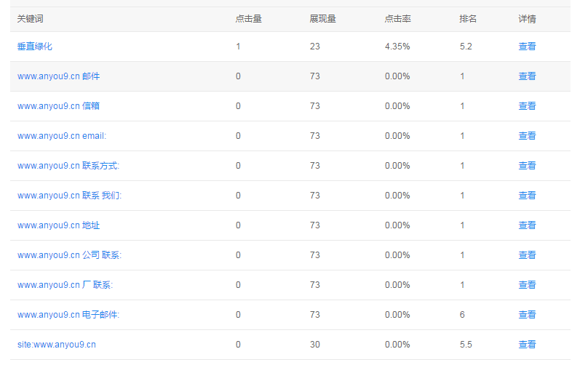Open keyword www.anyou9.cn 信箱
The height and width of the screenshot is (365, 588).
[x=58, y=106]
